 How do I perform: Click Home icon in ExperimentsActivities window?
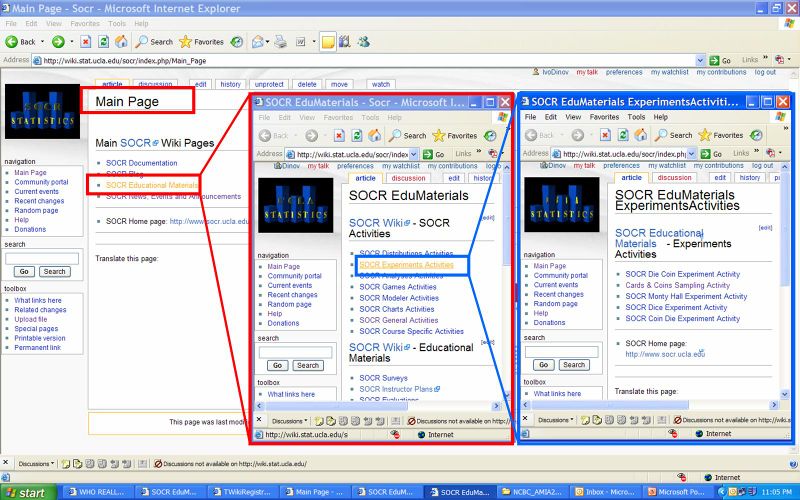point(640,135)
